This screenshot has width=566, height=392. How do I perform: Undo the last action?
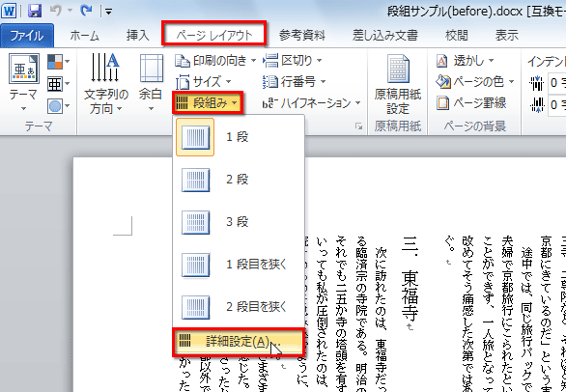(x=56, y=11)
